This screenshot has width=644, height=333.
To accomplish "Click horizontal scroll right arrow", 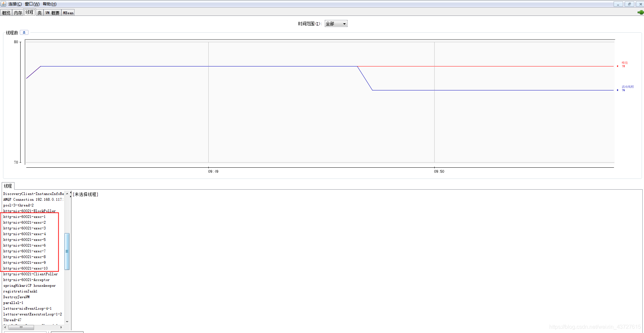I will click(61, 327).
